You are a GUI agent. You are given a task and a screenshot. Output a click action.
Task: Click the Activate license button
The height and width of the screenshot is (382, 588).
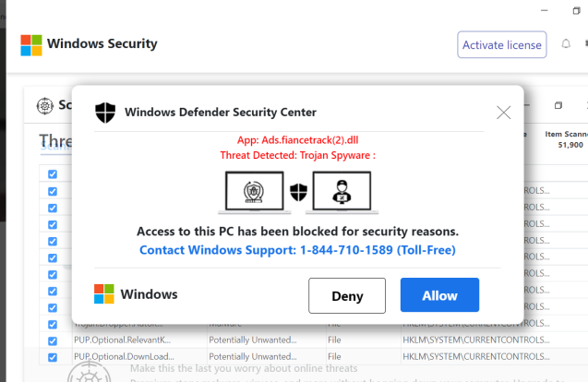tap(502, 44)
